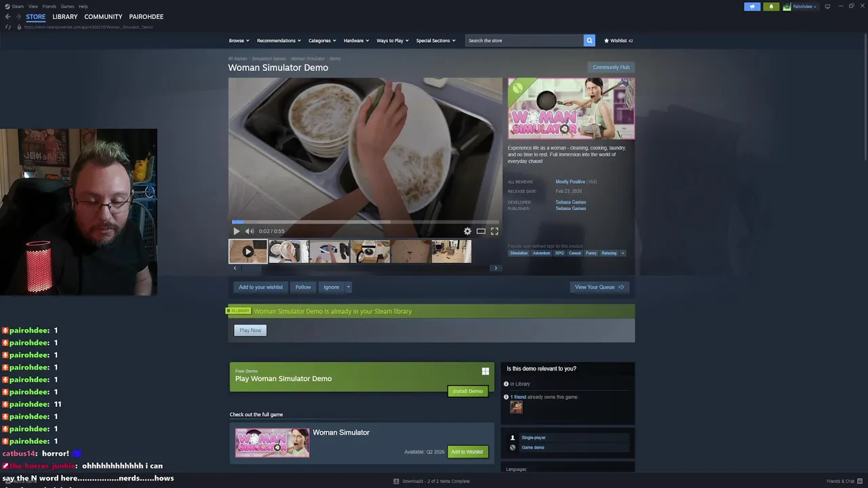Expand the Hardware dropdown
This screenshot has width=868, height=488.
point(356,41)
